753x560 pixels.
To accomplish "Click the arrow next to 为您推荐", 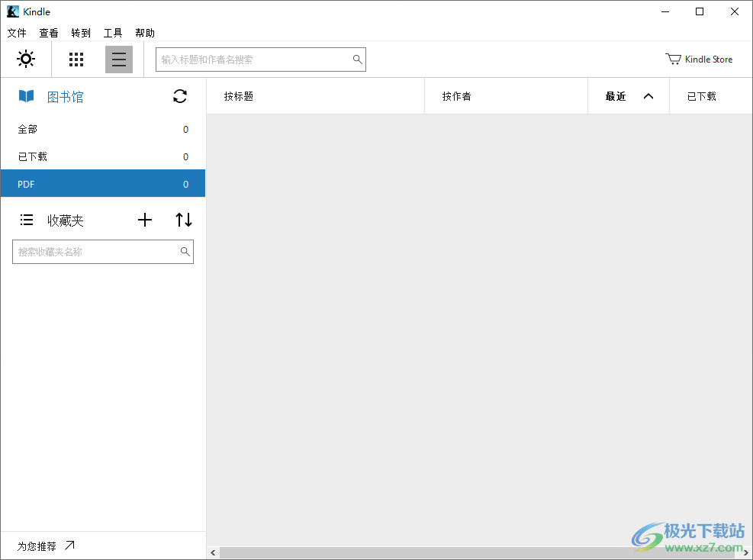I will pyautogui.click(x=69, y=545).
